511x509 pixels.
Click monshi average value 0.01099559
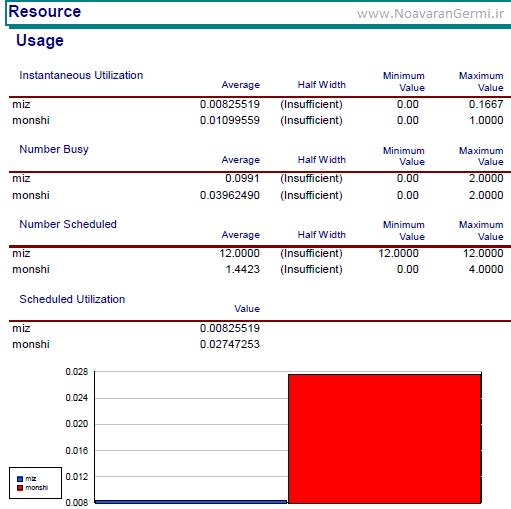pyautogui.click(x=230, y=120)
